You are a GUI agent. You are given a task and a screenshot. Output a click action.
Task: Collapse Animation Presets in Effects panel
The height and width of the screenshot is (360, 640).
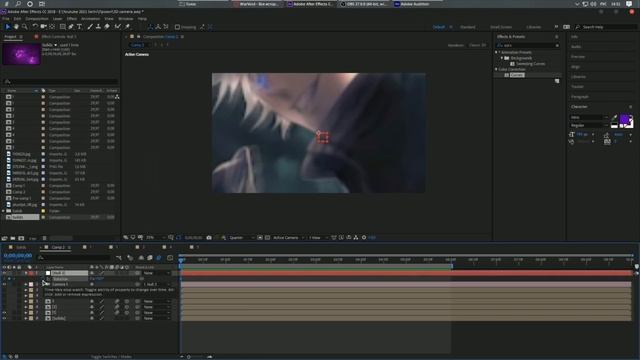tap(497, 52)
